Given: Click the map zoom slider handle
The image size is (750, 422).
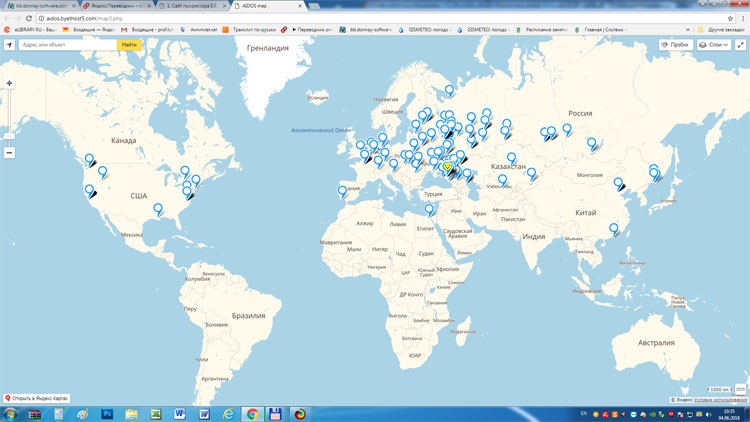Looking at the screenshot, I should 9,133.
